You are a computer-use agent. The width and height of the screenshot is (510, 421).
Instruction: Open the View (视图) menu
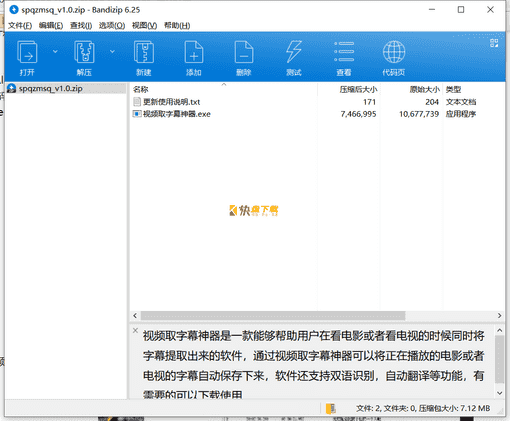[x=144, y=25]
